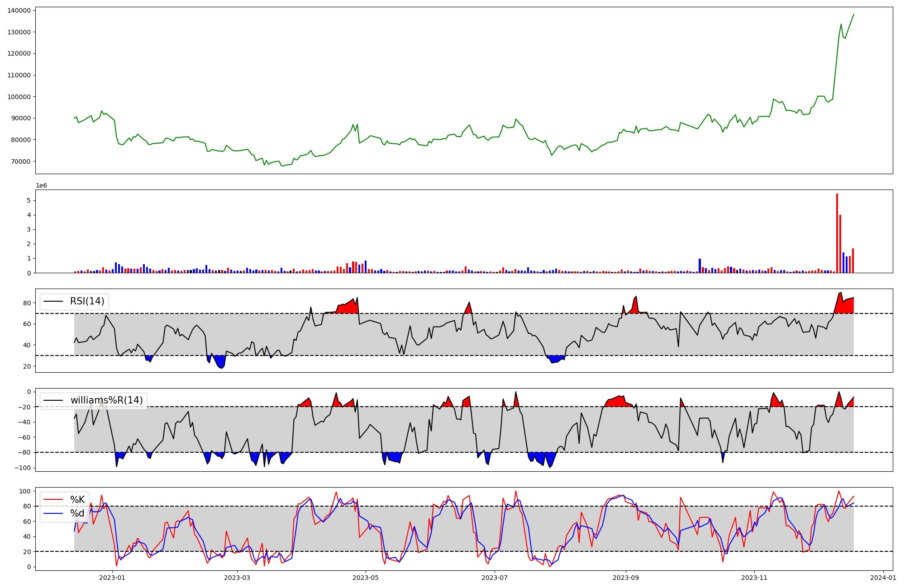Click the williams%R(14) legend label

(106, 400)
